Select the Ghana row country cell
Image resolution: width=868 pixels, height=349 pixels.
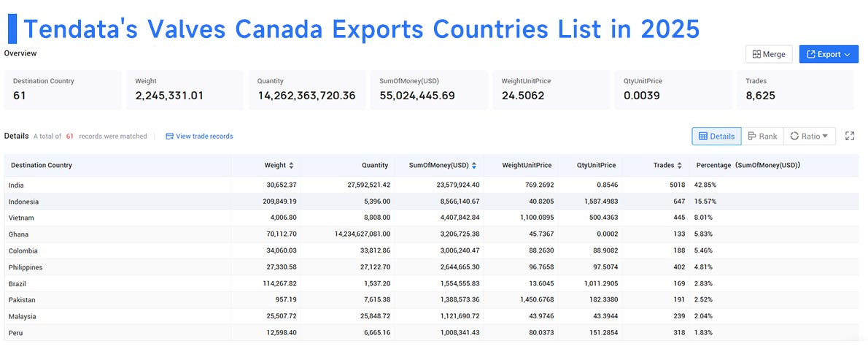(117, 234)
